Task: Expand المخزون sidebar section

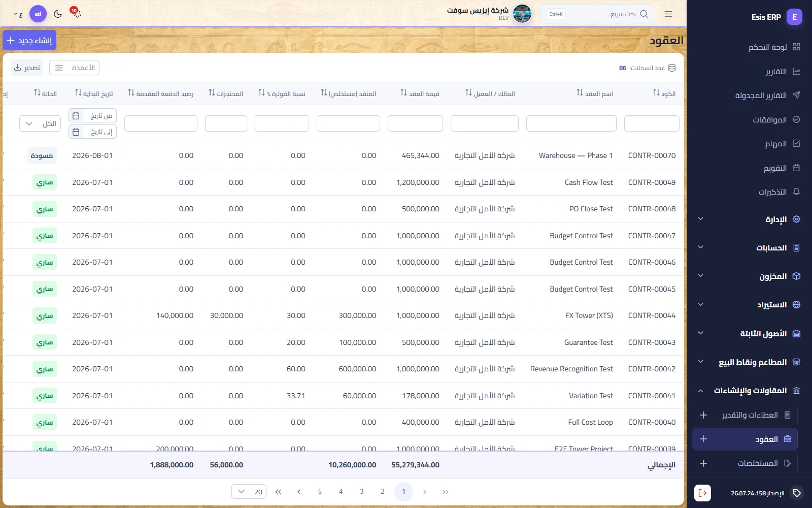Action: coord(749,276)
